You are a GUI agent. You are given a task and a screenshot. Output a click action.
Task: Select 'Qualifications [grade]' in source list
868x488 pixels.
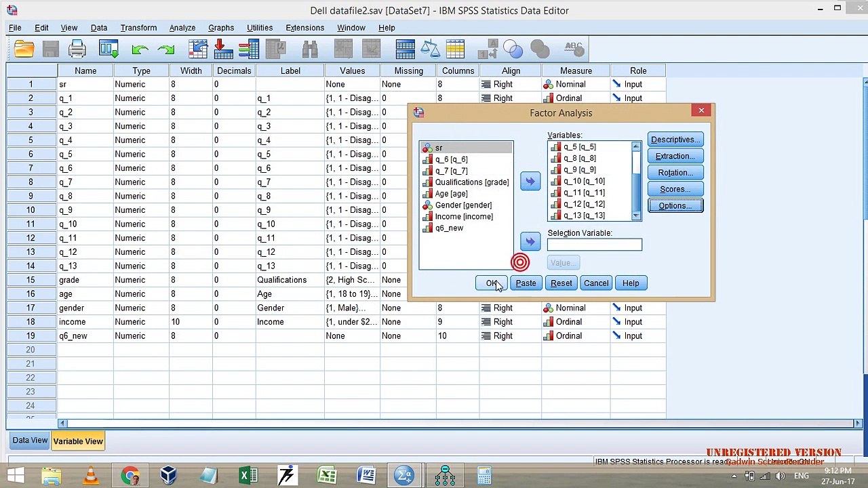[466, 182]
